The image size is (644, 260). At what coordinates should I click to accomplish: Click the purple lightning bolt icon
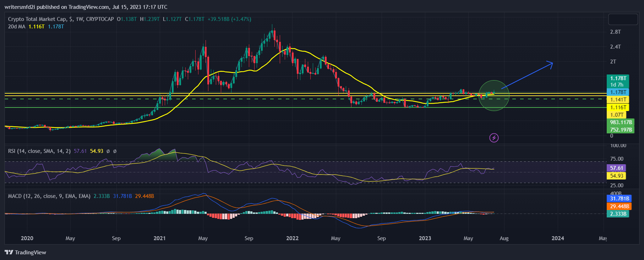[494, 138]
